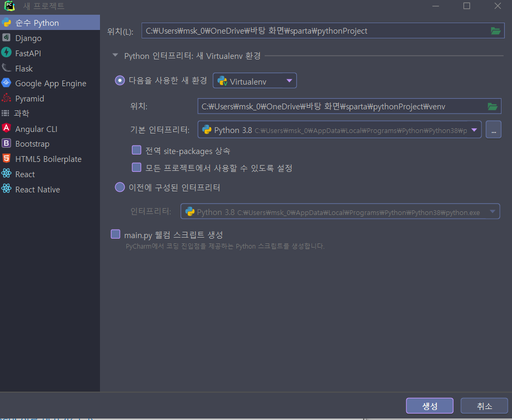
Task: Open the disabled 인터프리터 dropdown
Action: pos(340,211)
